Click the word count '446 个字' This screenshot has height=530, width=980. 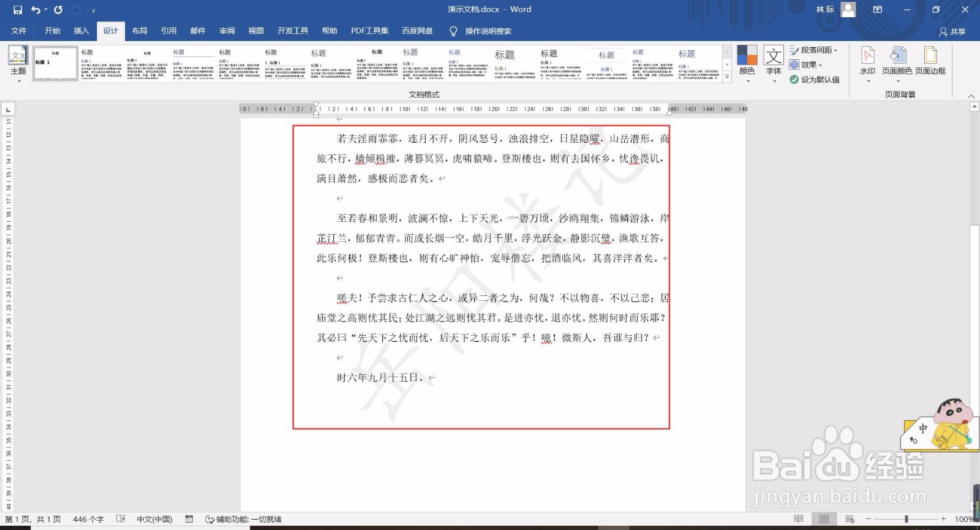[x=88, y=519]
